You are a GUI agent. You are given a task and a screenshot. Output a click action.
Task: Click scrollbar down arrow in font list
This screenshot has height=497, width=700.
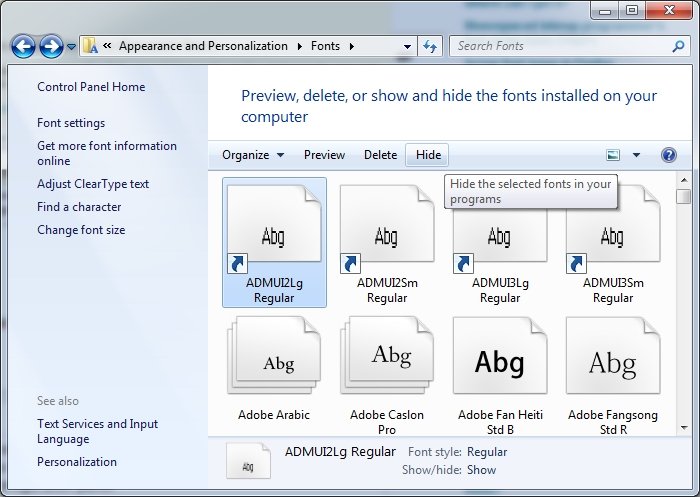(683, 428)
